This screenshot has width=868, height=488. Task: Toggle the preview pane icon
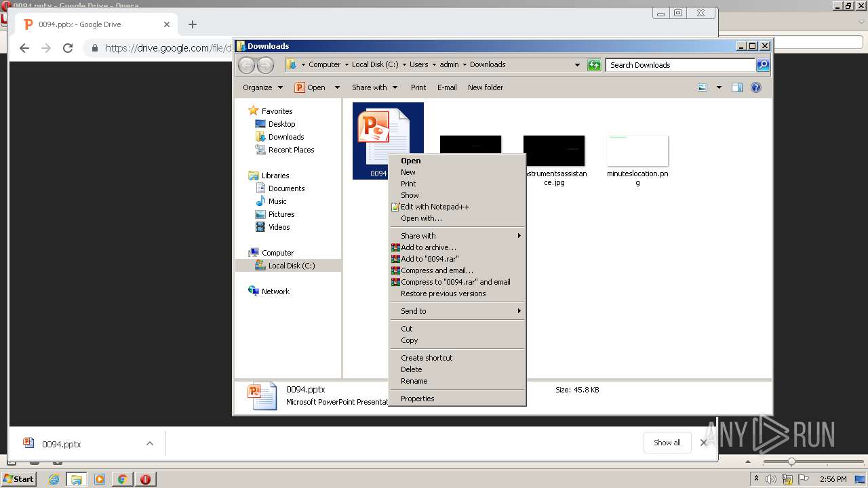[x=737, y=87]
